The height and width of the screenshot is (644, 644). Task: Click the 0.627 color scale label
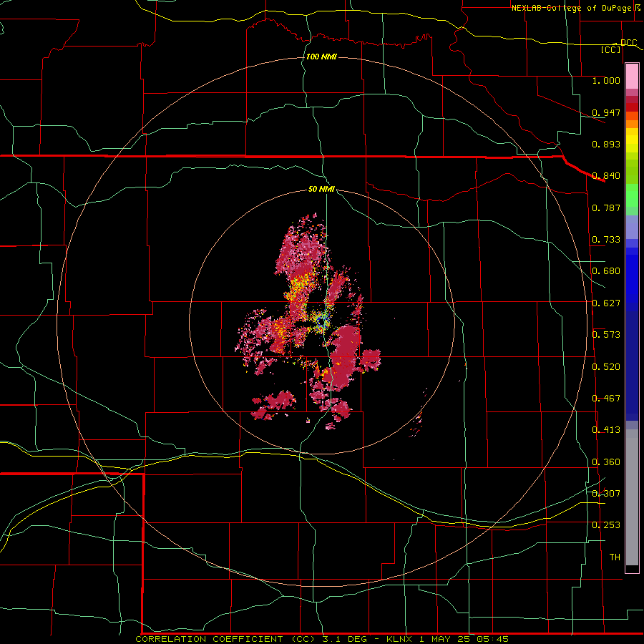[606, 303]
